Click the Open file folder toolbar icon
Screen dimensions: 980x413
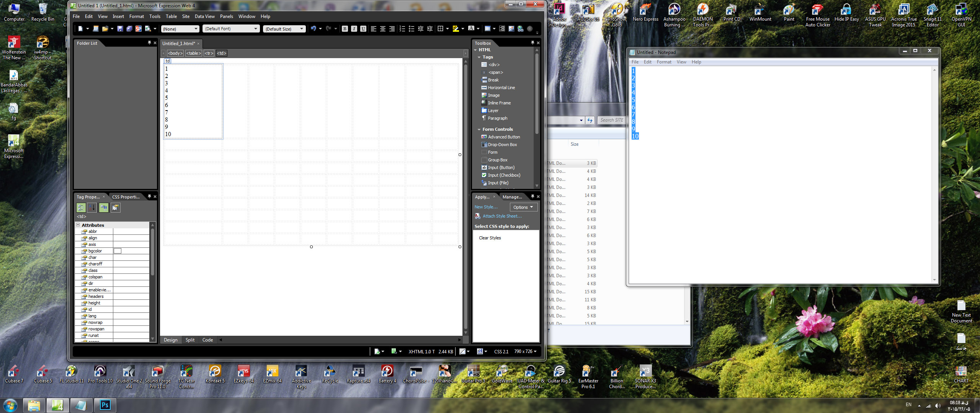pyautogui.click(x=105, y=29)
